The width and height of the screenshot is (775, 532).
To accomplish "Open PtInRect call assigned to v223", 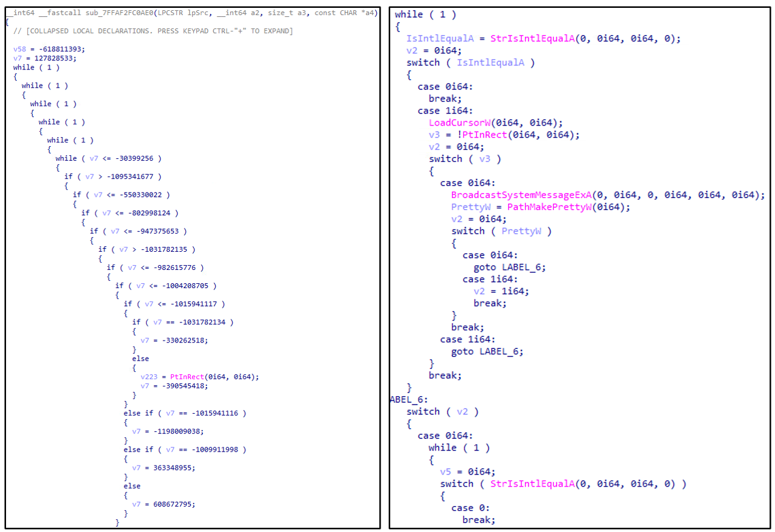I will click(191, 377).
